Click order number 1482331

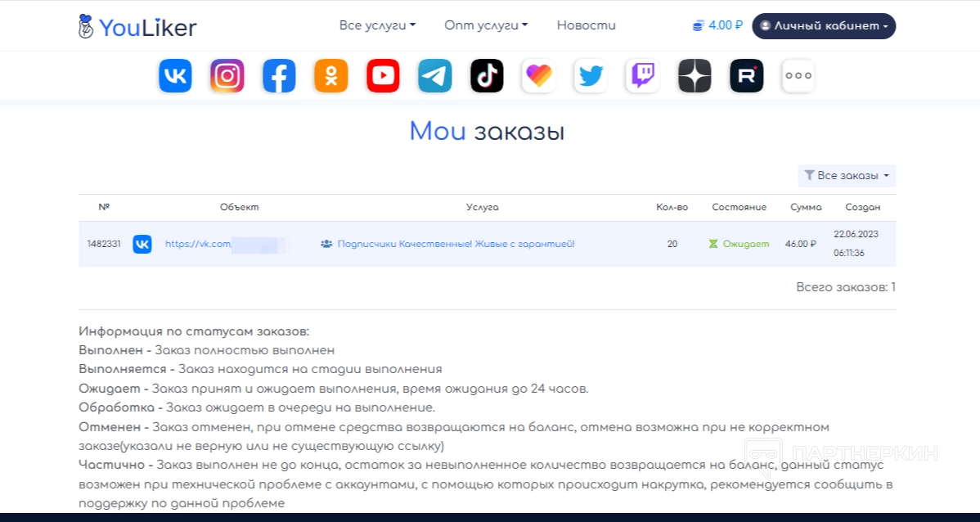click(x=104, y=244)
